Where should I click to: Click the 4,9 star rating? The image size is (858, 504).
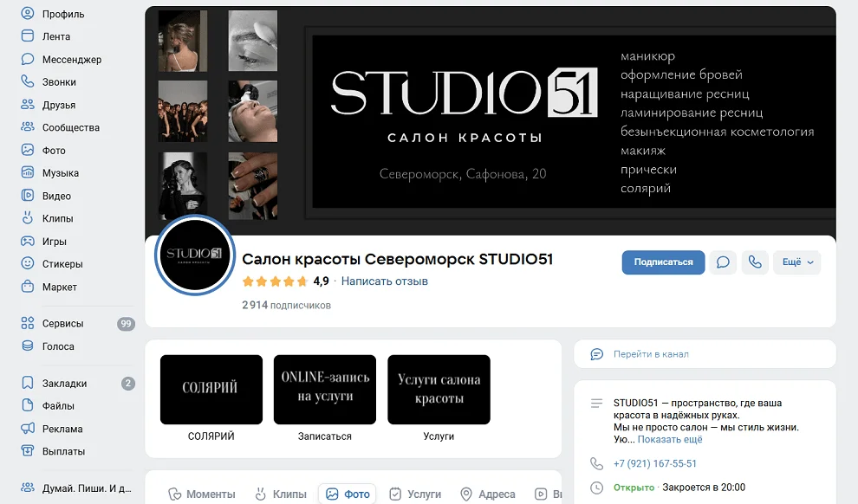[x=286, y=281]
